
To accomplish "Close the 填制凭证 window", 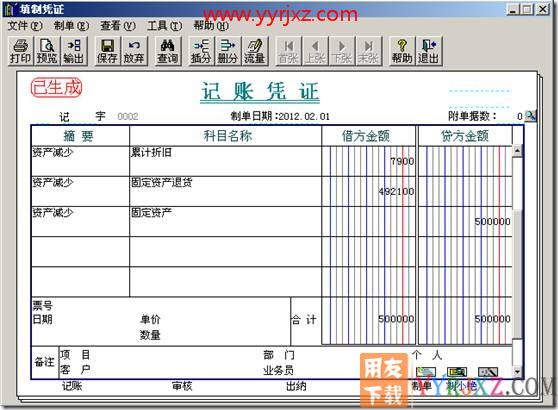I will point(543,9).
